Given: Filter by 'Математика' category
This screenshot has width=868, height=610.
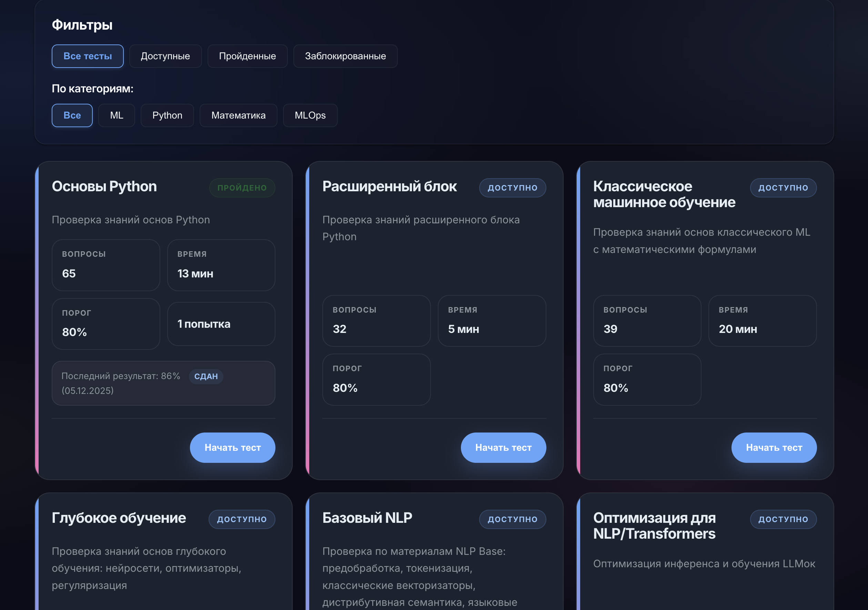Looking at the screenshot, I should tap(238, 115).
